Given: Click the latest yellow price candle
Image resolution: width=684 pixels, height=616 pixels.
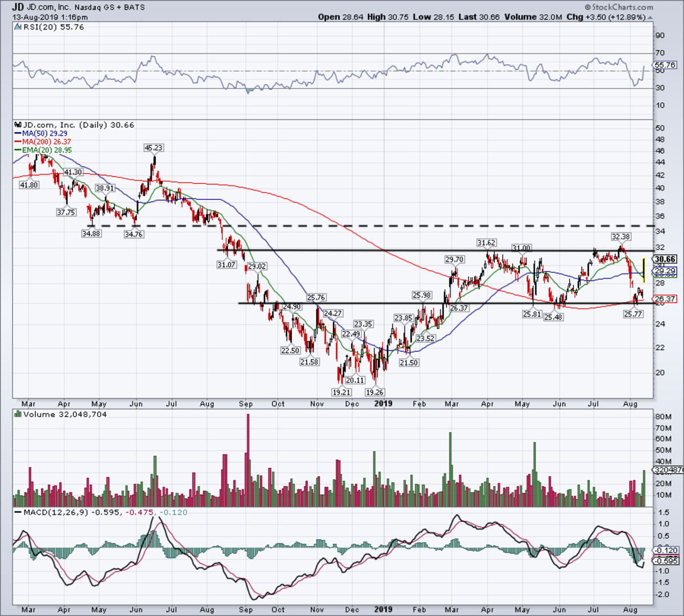Looking at the screenshot, I should click(x=644, y=270).
